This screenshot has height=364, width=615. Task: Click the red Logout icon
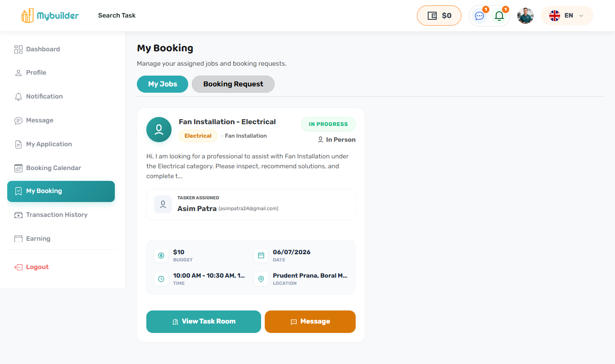[x=18, y=267]
